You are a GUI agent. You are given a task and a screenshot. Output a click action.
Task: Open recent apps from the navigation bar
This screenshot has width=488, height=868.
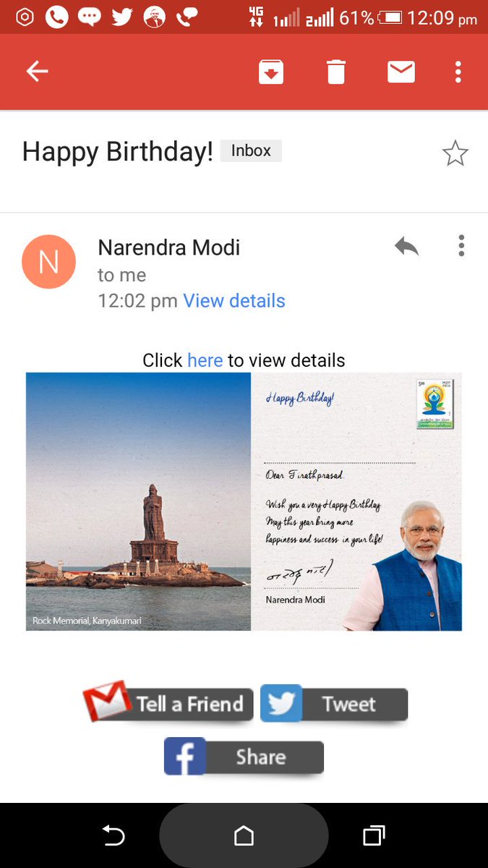click(373, 836)
